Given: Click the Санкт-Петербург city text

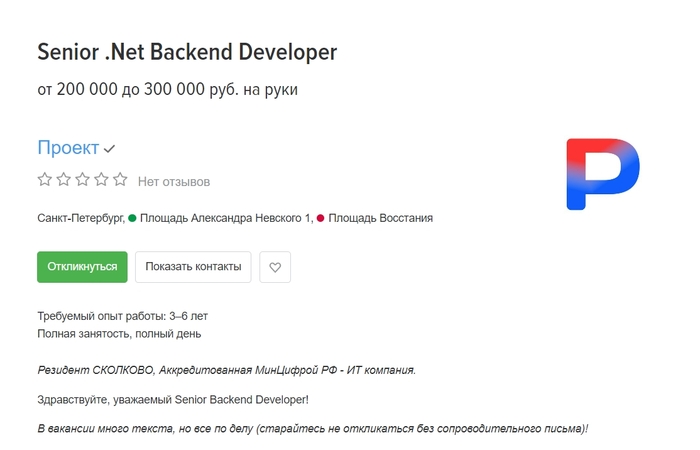Looking at the screenshot, I should [x=80, y=217].
